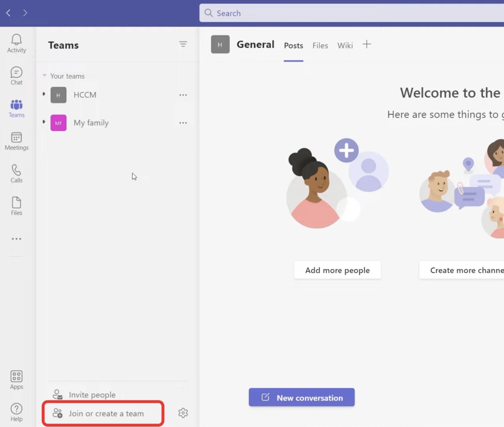The width and height of the screenshot is (504, 427).
Task: Open the Meetings section
Action: [16, 141]
